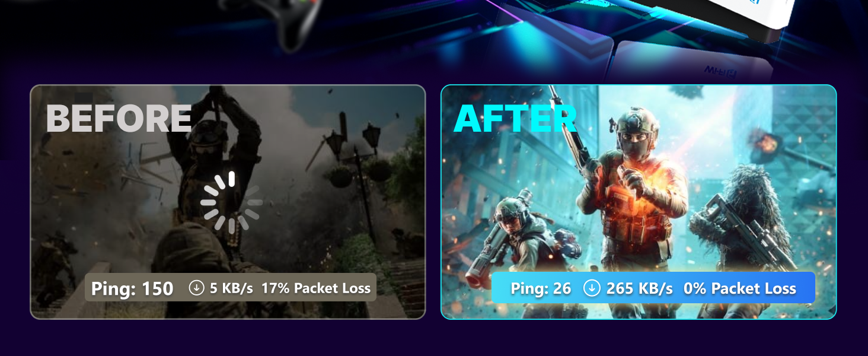The image size is (868, 356).
Task: Click the 265 KB/s speed text
Action: (x=639, y=288)
